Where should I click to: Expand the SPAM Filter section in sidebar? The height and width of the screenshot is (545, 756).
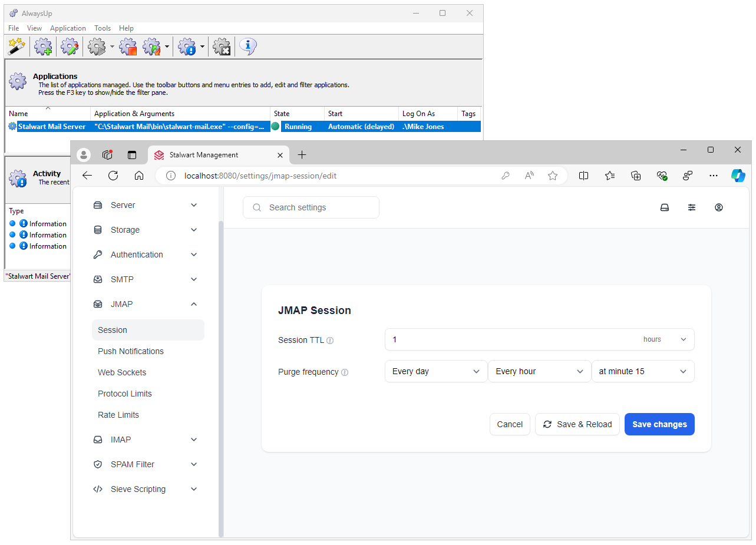click(146, 464)
